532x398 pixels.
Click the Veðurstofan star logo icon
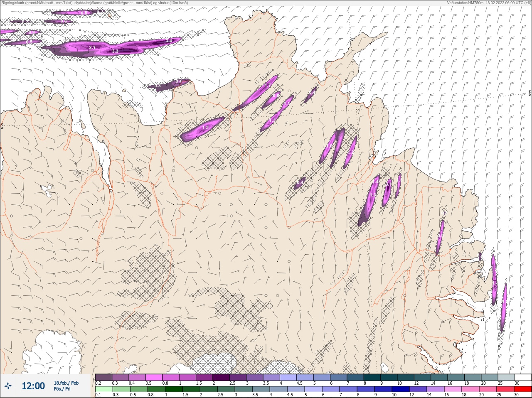[8, 386]
